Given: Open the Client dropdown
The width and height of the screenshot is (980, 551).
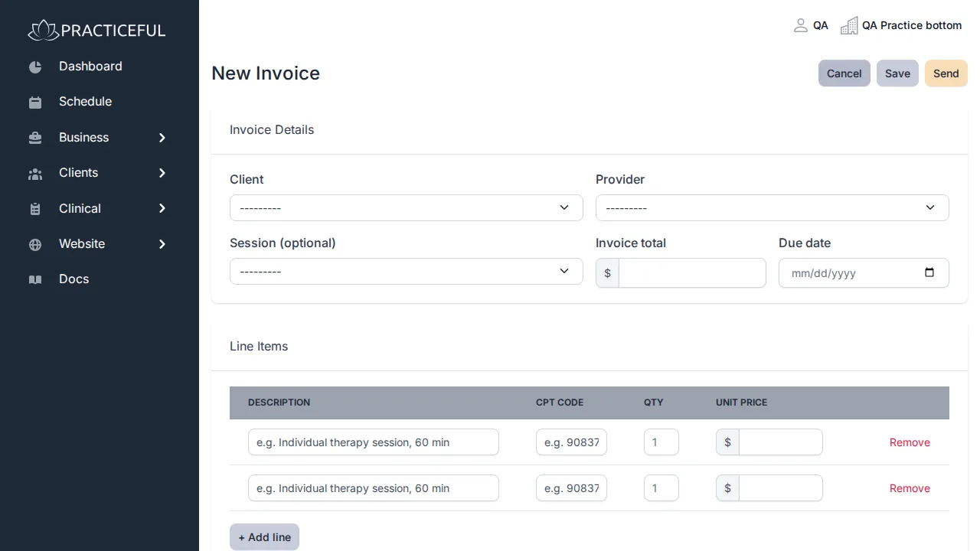Looking at the screenshot, I should pyautogui.click(x=407, y=207).
